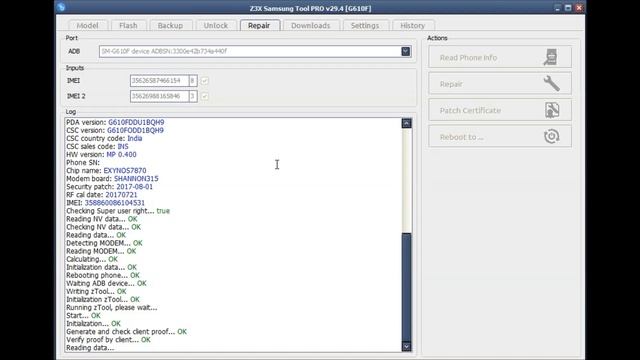Click the IMEI 2 check digit box
This screenshot has height=360, width=640.
(x=193, y=96)
